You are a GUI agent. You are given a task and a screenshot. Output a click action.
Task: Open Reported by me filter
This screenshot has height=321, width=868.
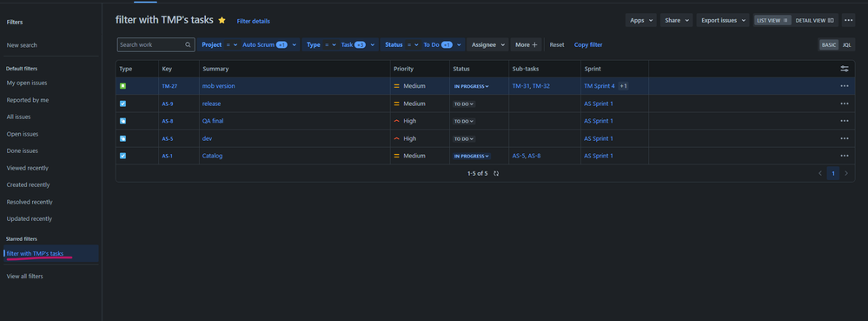coord(28,100)
